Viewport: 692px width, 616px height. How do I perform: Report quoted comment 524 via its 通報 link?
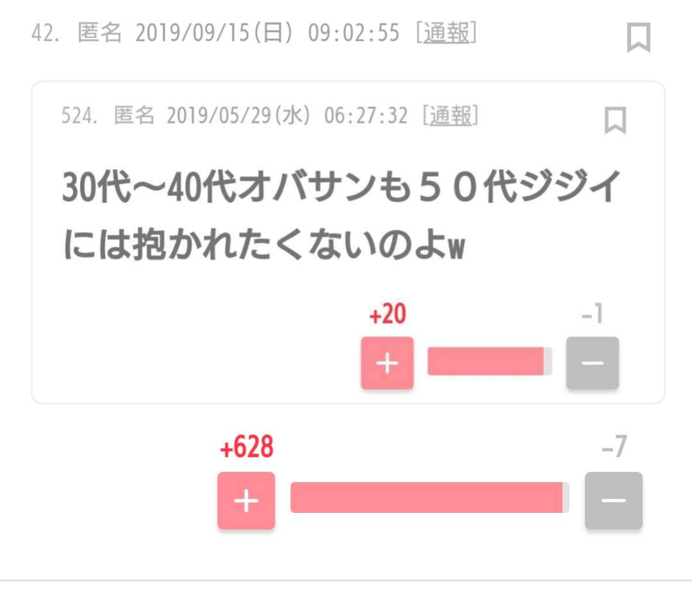450,116
